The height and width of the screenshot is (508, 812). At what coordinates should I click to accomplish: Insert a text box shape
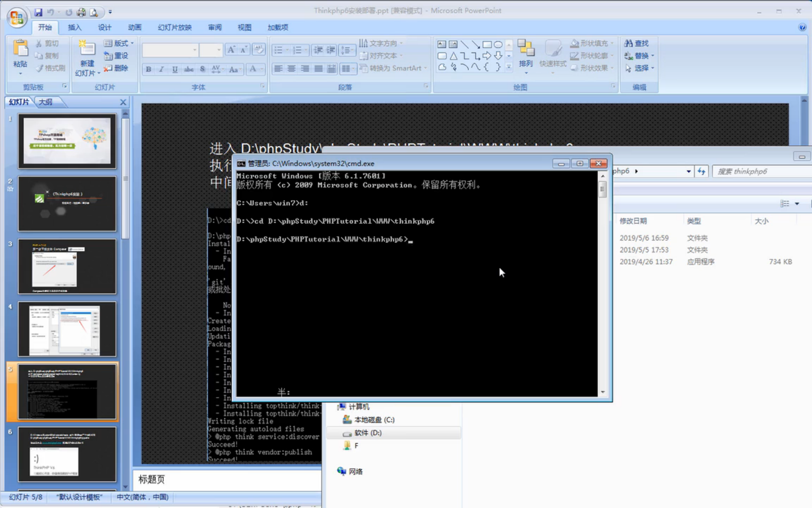click(x=442, y=45)
